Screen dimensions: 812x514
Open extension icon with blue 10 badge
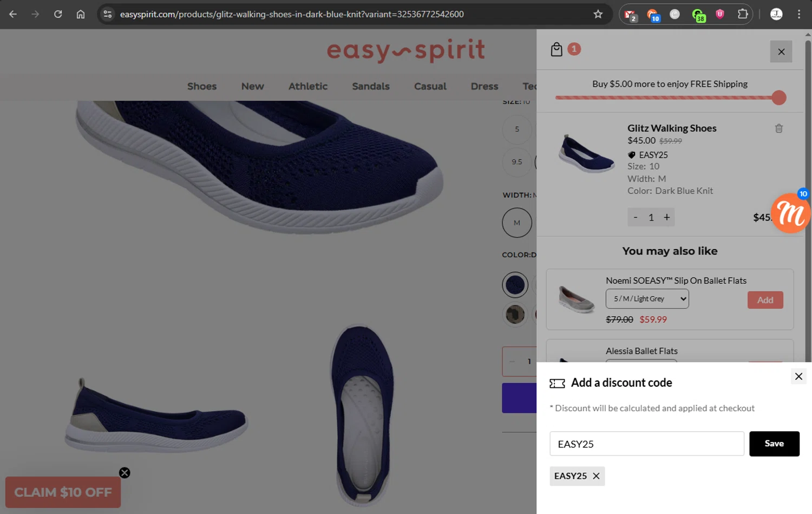click(x=652, y=15)
